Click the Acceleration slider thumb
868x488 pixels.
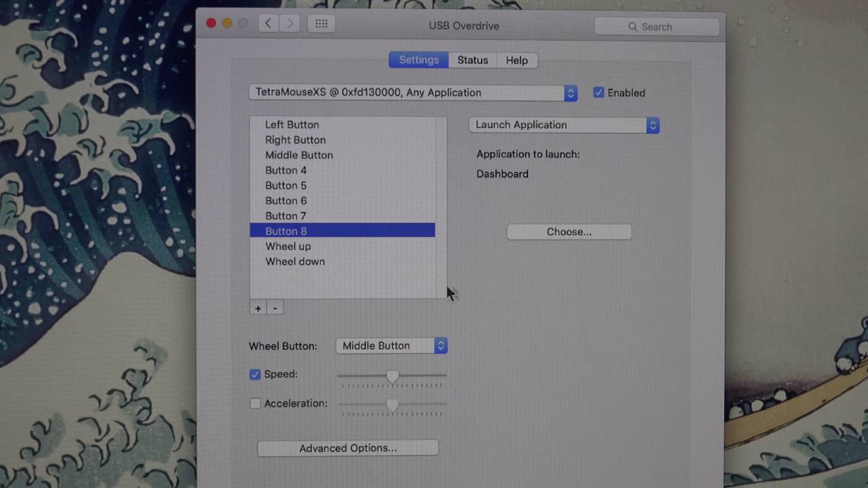(x=393, y=405)
